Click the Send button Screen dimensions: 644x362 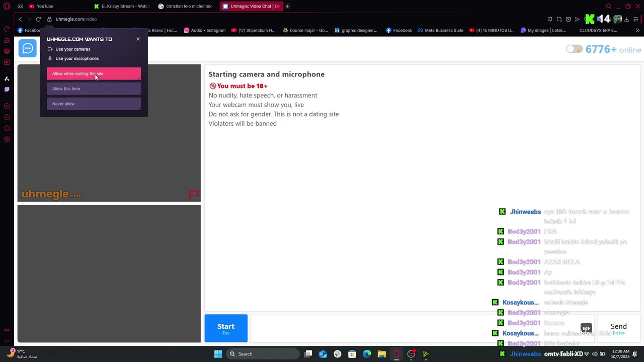point(618,328)
